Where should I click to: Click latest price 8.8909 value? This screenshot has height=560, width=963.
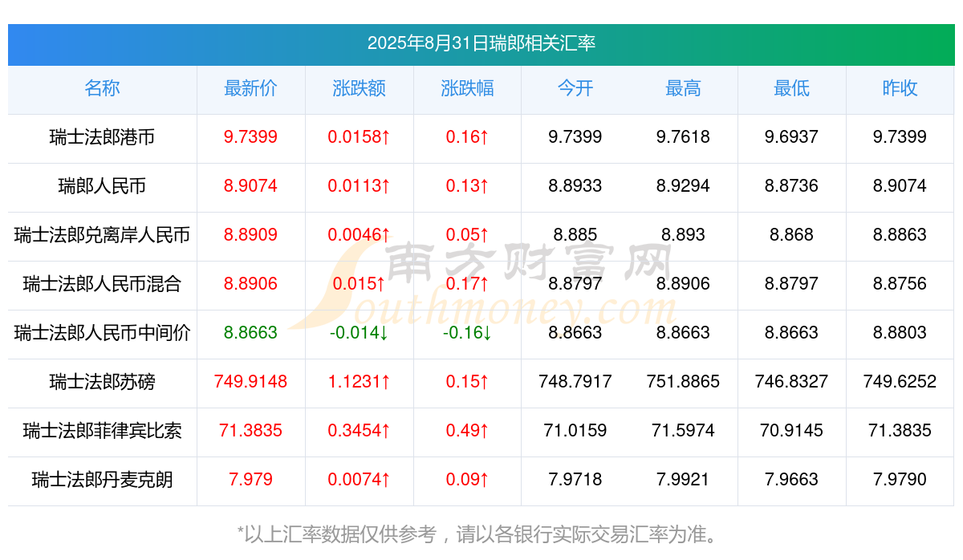[250, 235]
